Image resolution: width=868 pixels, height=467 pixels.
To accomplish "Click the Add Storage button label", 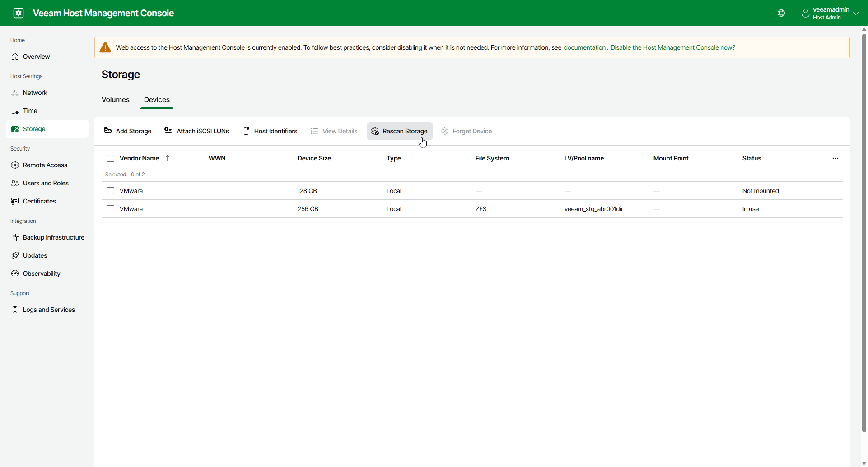I will [x=134, y=131].
